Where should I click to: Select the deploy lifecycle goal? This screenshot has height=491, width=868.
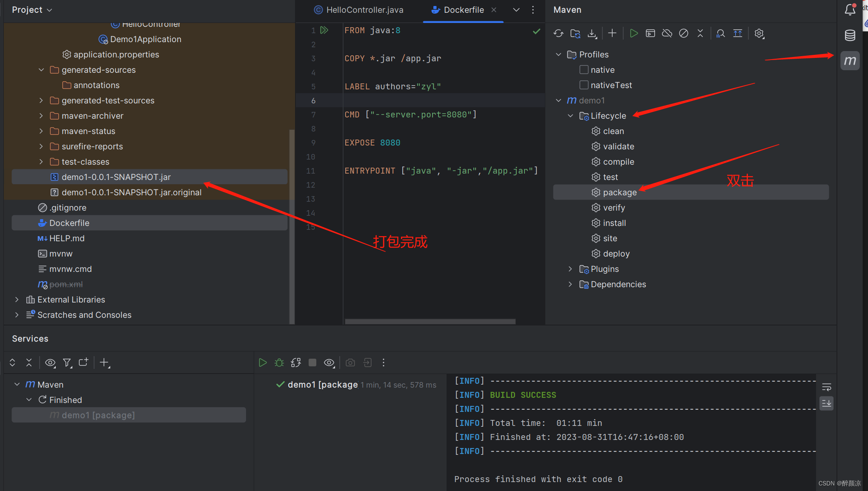pos(610,254)
